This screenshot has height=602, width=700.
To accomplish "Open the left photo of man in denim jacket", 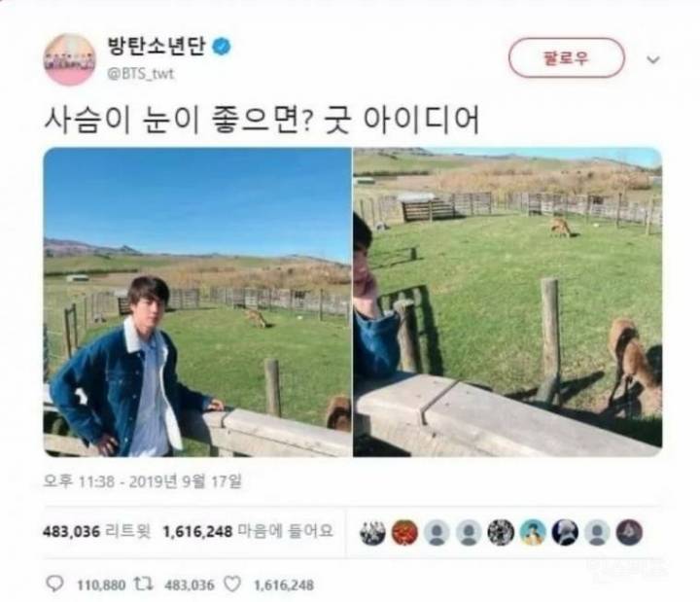I will pyautogui.click(x=197, y=301).
